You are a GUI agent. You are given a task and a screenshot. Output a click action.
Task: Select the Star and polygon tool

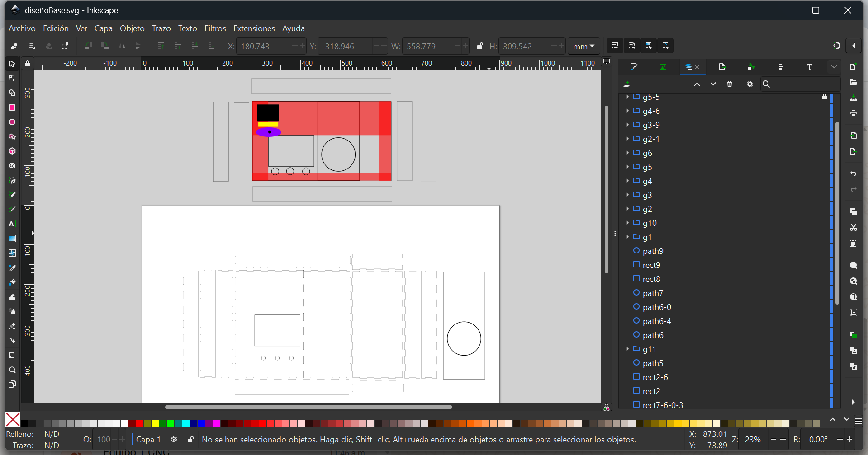click(12, 136)
